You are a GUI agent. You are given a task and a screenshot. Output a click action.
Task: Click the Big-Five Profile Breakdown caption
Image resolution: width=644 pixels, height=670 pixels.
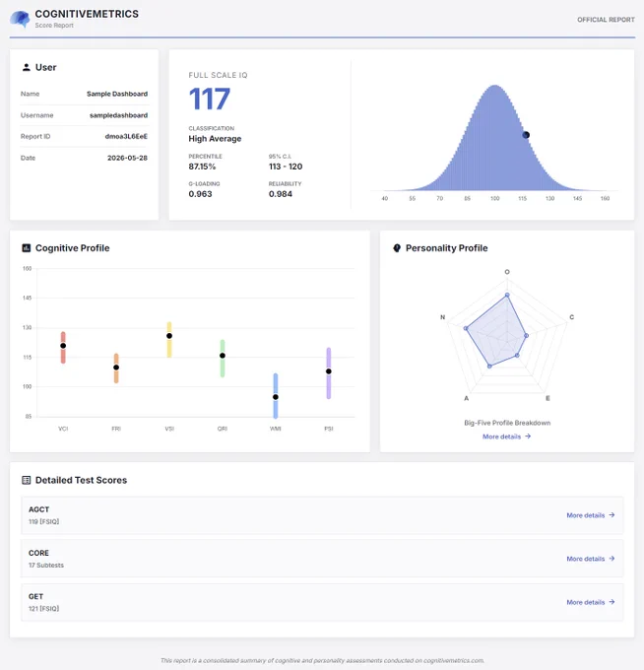(507, 423)
